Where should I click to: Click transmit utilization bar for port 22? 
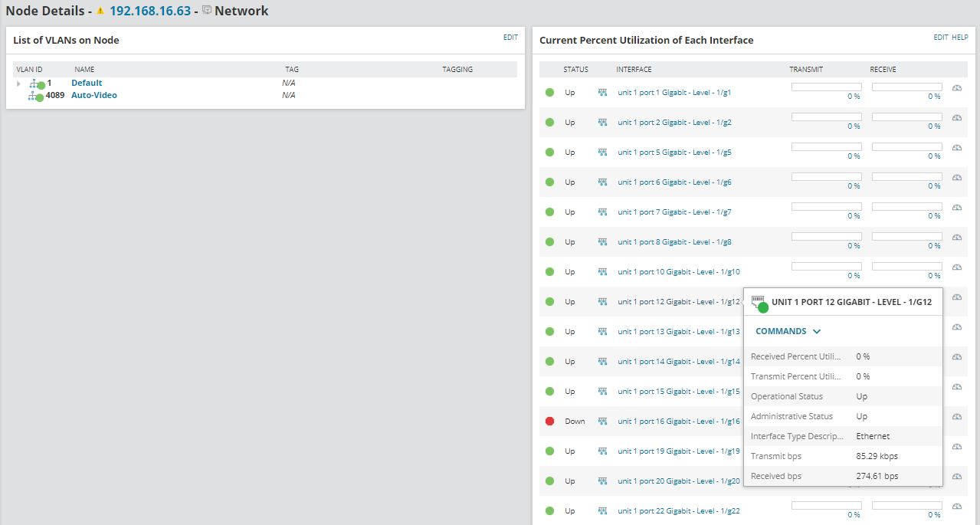827,506
